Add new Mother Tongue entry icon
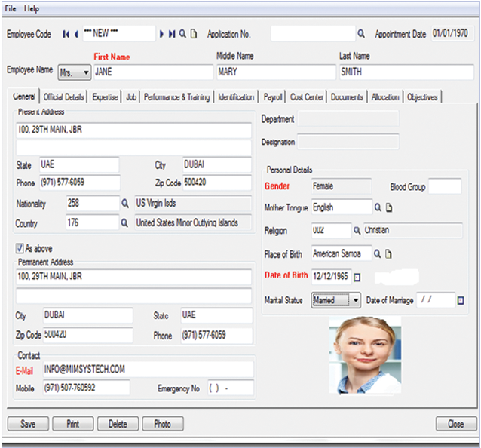This screenshot has width=481, height=448. click(x=390, y=207)
